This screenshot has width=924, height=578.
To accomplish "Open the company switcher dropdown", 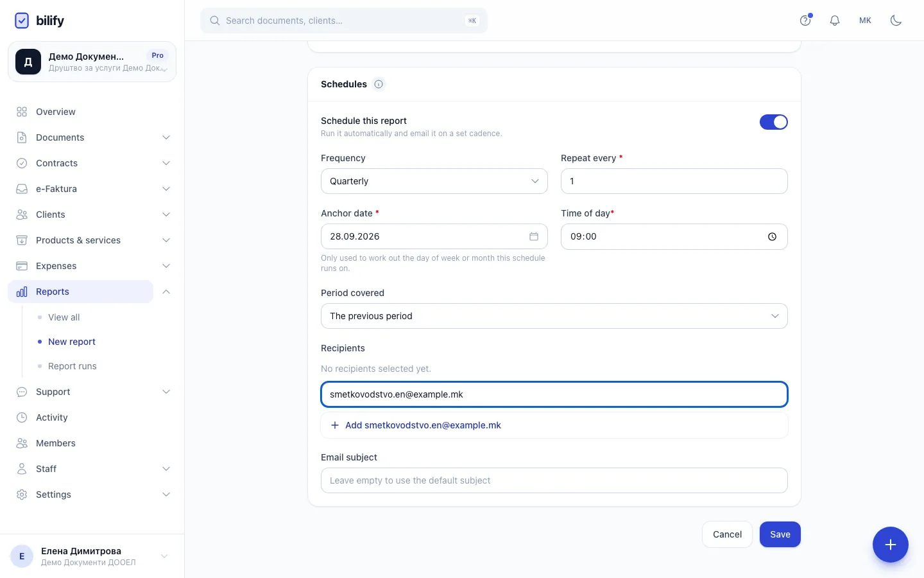I will 92,62.
